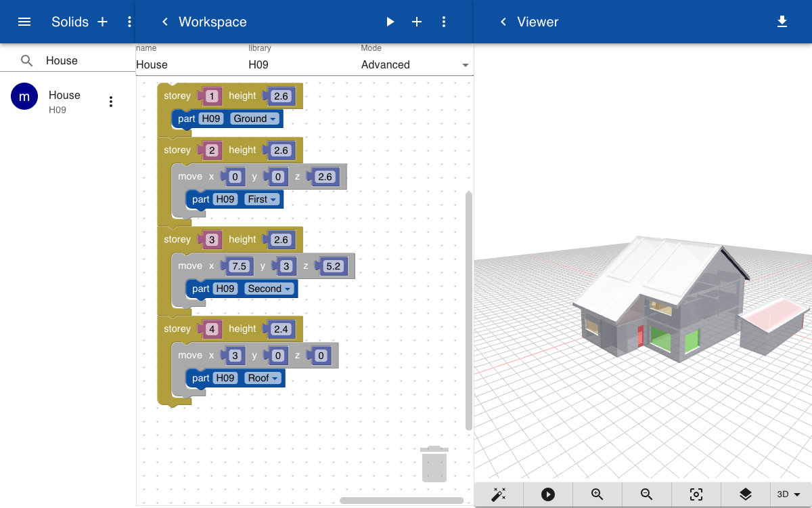This screenshot has height=508, width=812.
Task: Click the search magnifier icon
Action: (x=26, y=61)
